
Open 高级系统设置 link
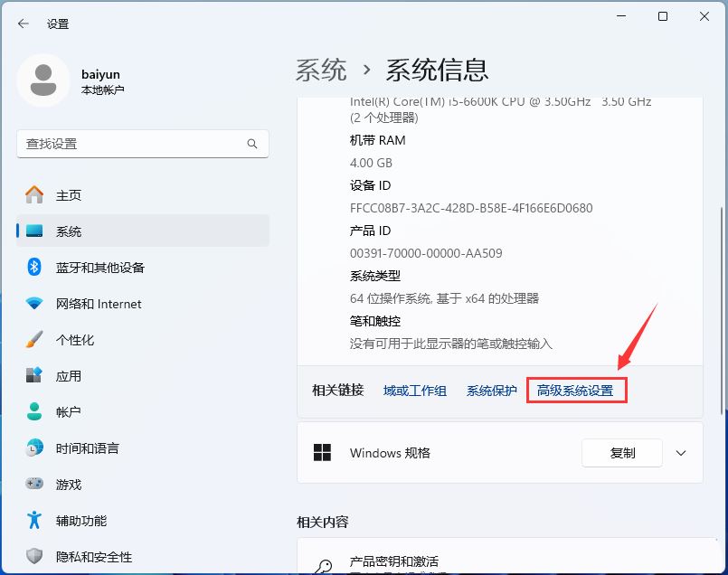click(576, 391)
